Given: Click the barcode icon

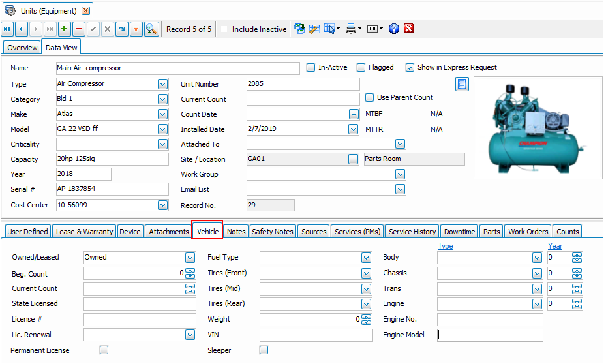Looking at the screenshot, I should coord(372,29).
